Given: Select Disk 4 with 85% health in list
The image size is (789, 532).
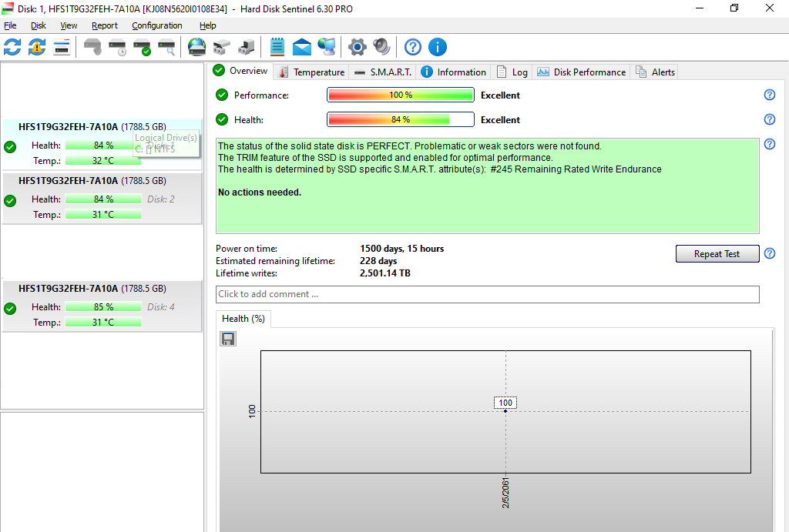Looking at the screenshot, I should [x=102, y=306].
